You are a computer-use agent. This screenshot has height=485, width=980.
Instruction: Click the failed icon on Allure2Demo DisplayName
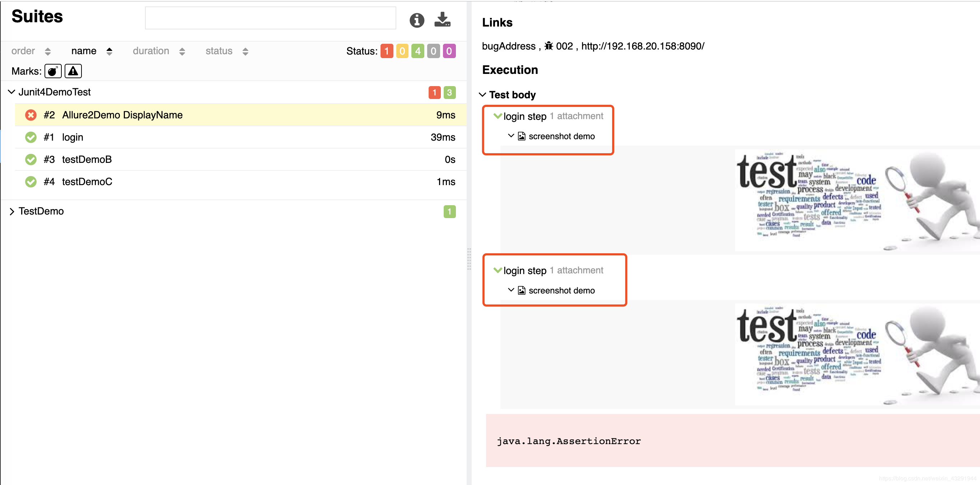pos(31,115)
